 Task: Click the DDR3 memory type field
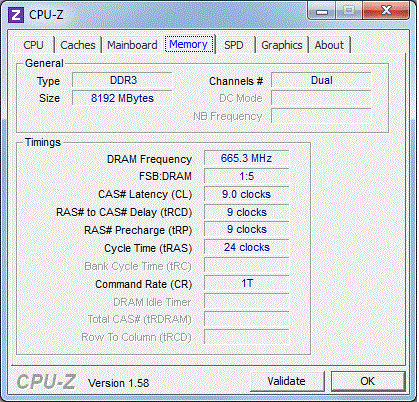122,80
